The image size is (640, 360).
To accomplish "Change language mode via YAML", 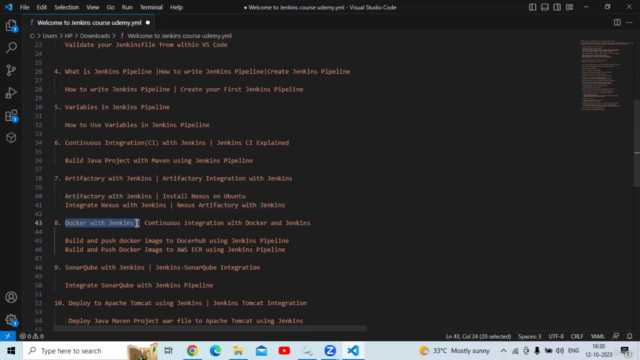I will click(x=598, y=336).
